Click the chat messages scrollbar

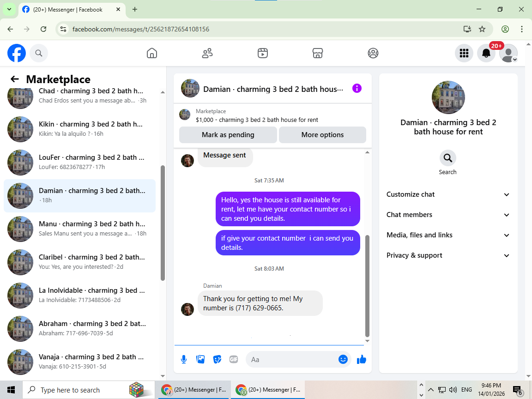click(x=367, y=286)
